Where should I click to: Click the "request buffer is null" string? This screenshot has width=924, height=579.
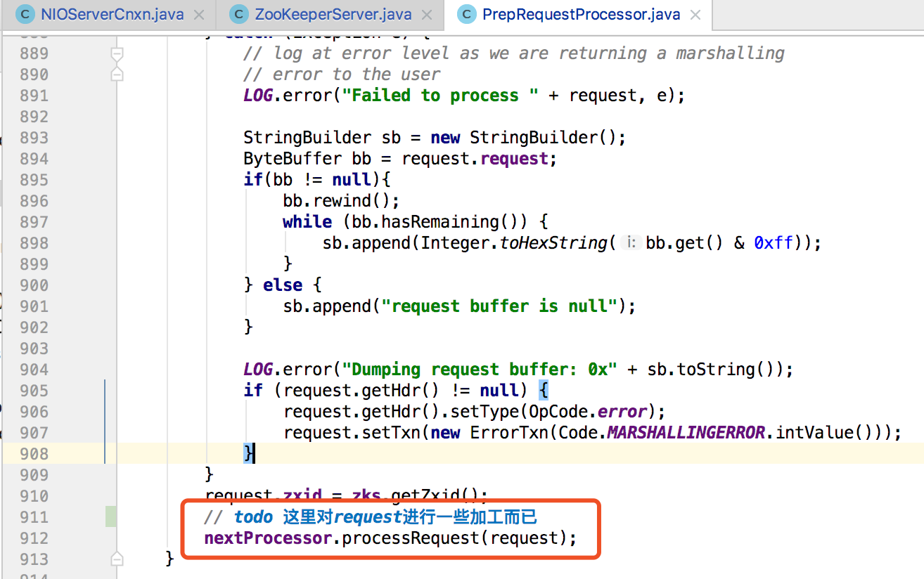(499, 306)
